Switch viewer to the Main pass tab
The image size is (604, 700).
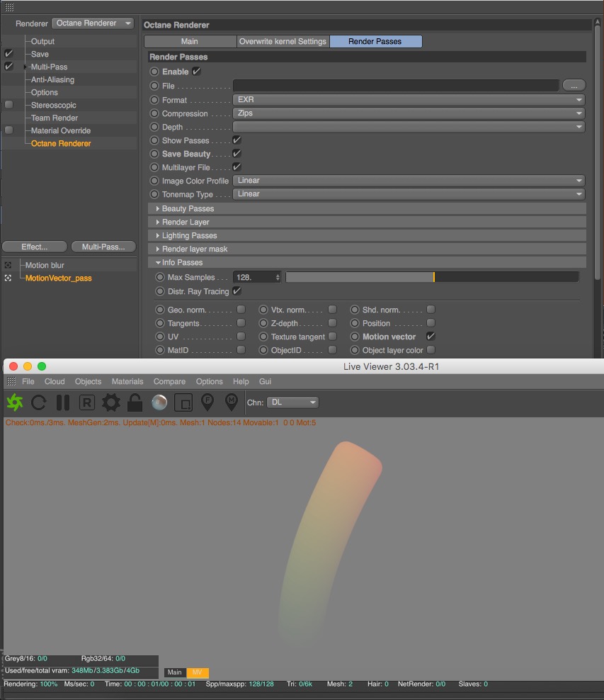click(x=174, y=672)
